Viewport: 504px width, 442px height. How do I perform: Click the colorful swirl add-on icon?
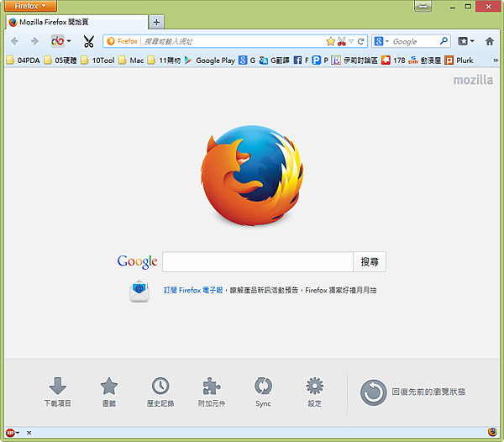tap(57, 41)
